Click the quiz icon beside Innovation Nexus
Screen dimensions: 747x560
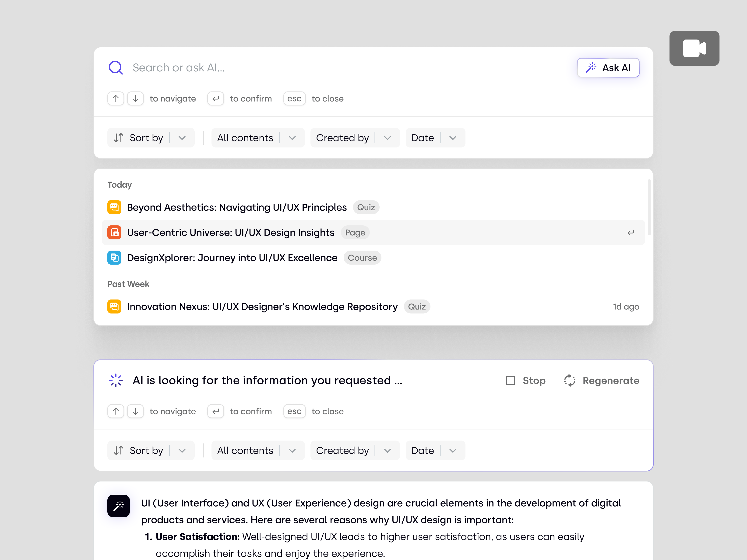click(114, 307)
